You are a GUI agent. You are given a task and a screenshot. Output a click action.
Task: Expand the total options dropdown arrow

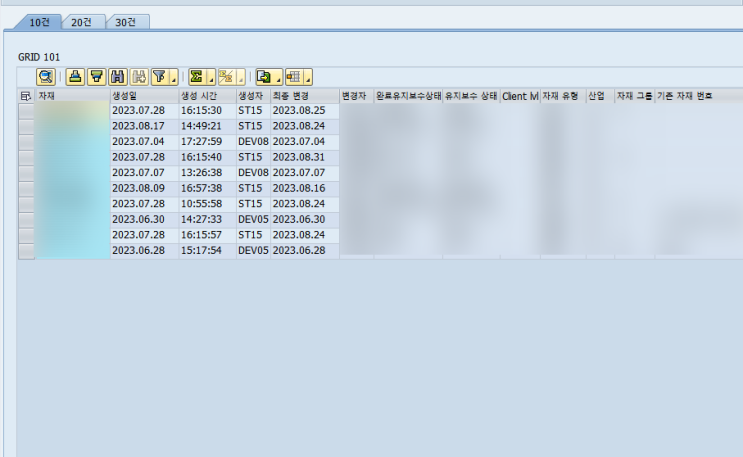point(211,78)
